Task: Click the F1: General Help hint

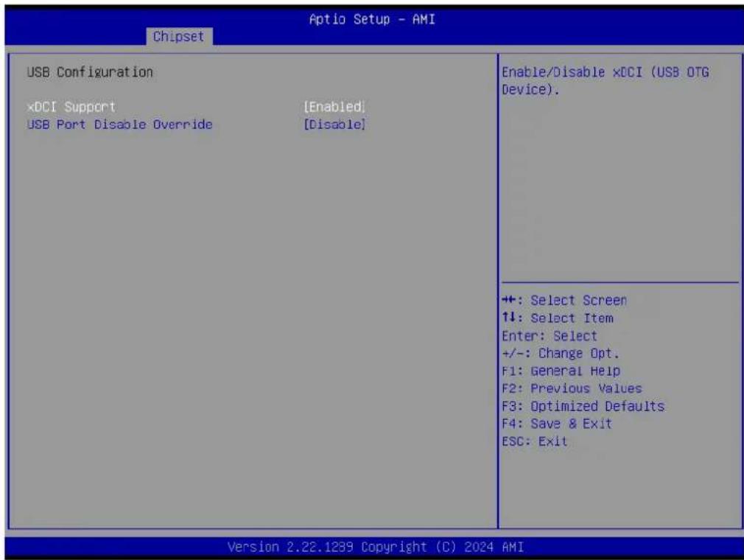Action: tap(561, 371)
